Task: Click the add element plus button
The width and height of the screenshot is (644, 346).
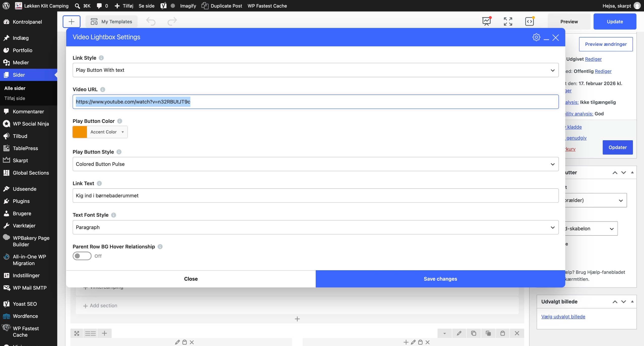Action: pos(71,22)
